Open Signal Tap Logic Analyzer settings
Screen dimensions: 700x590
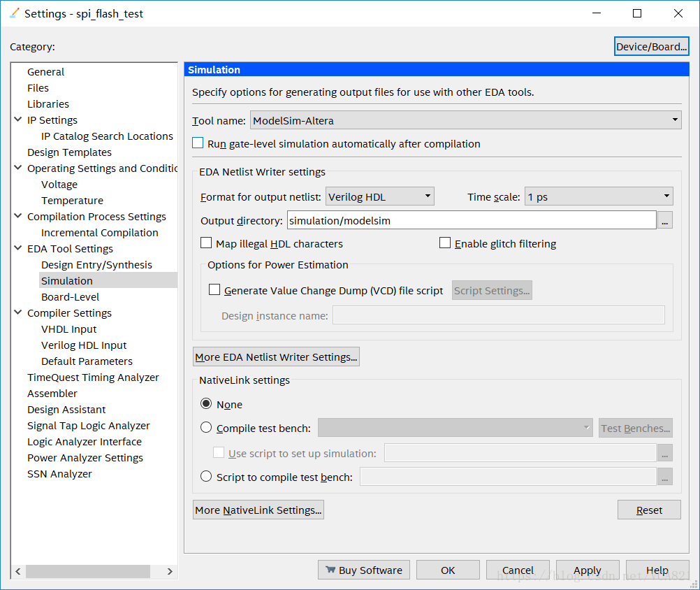89,426
